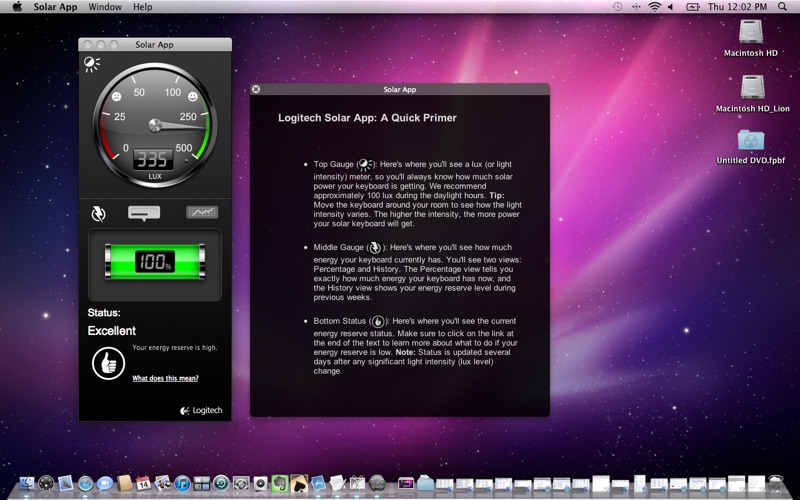The image size is (800, 500).
Task: Close the Quick Primer window
Action: tap(256, 89)
